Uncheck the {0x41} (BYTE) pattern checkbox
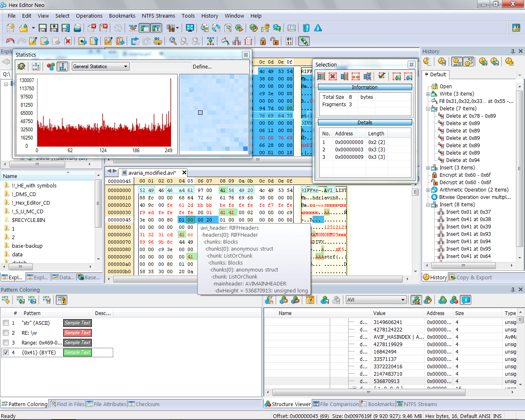This screenshot has width=525, height=420. [x=6, y=352]
